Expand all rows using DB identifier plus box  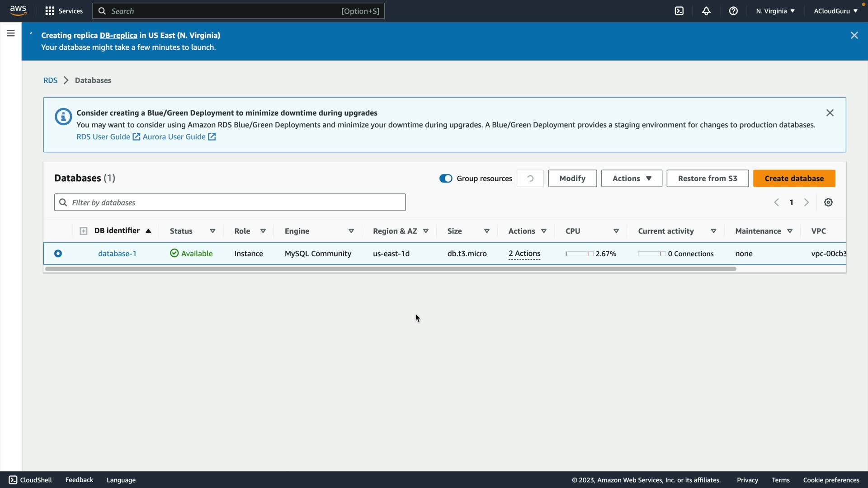pyautogui.click(x=83, y=231)
